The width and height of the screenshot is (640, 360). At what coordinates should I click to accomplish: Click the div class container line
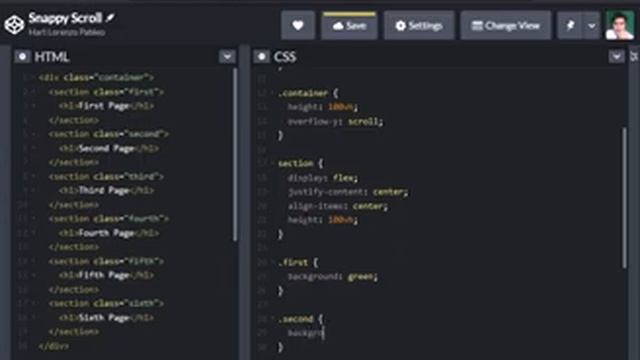tap(96, 78)
